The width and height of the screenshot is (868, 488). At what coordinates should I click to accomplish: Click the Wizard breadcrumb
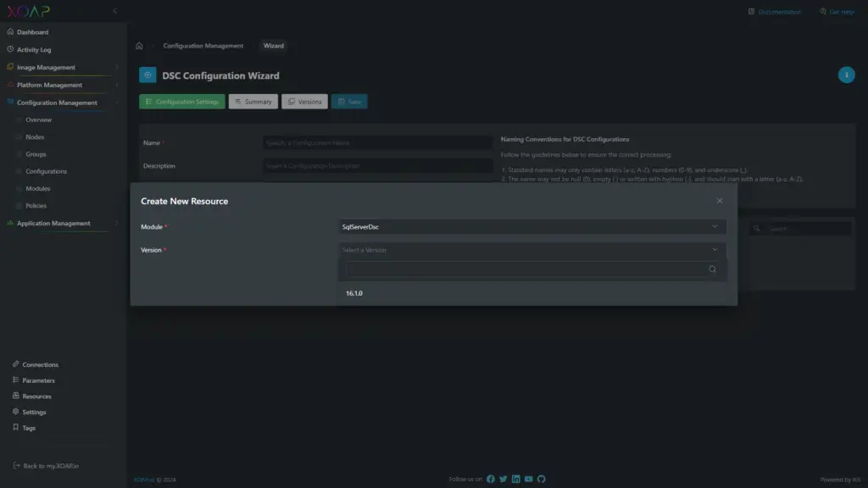point(274,46)
